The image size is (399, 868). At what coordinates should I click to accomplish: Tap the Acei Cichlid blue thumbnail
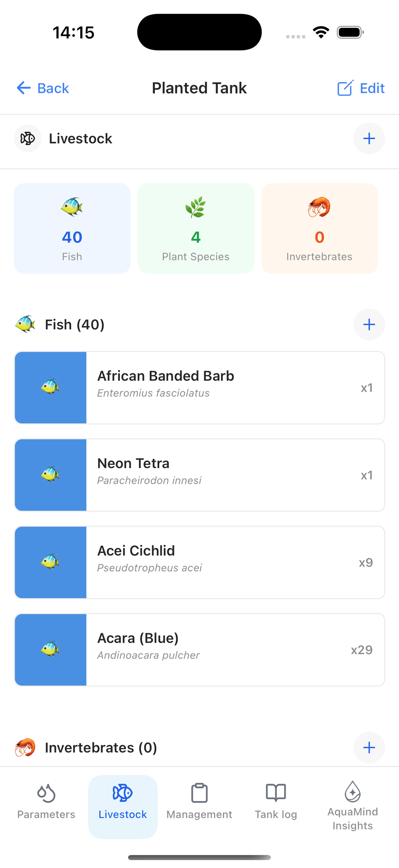click(51, 562)
